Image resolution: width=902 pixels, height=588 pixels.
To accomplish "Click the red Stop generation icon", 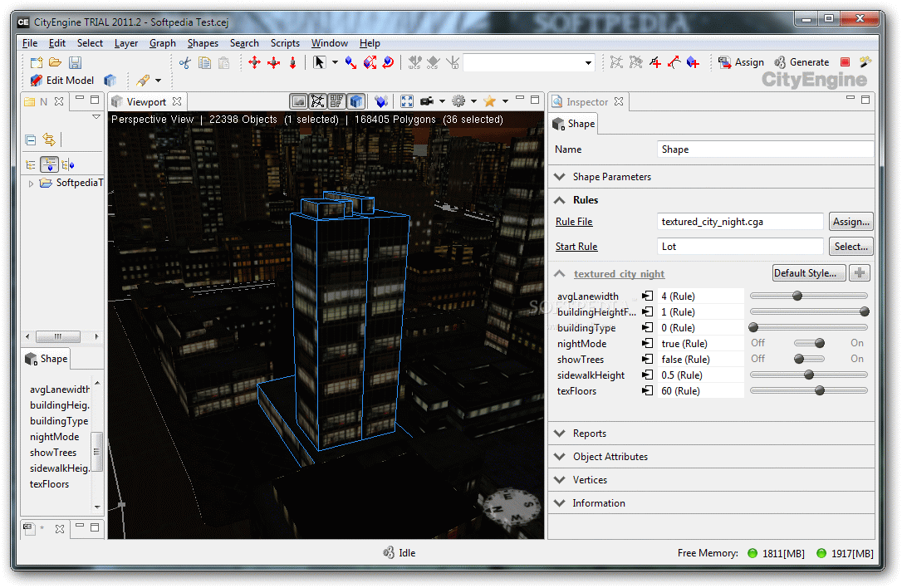I will [845, 62].
